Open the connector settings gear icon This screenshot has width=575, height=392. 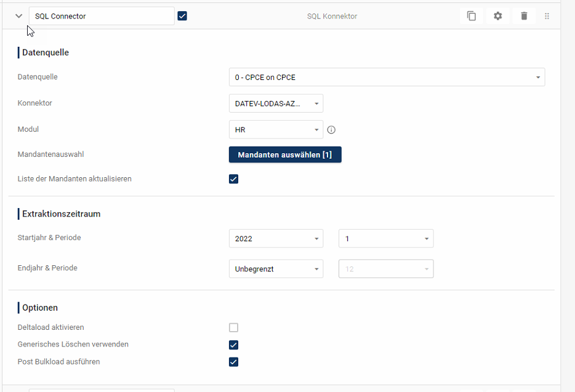tap(497, 16)
